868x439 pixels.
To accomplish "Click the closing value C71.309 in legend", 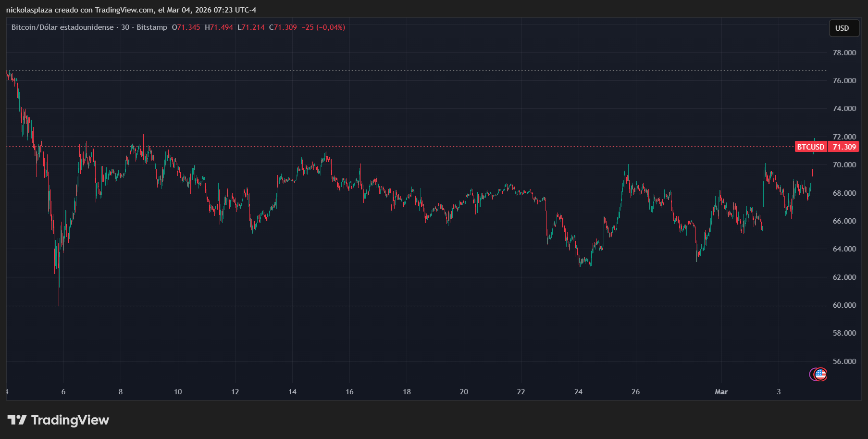I will click(283, 27).
